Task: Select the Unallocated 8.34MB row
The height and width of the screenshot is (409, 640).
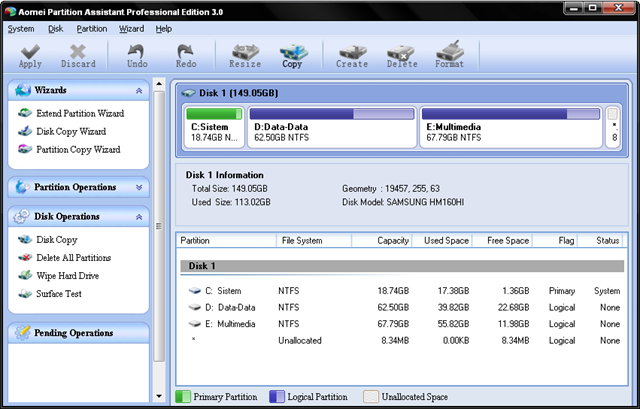Action: point(402,340)
